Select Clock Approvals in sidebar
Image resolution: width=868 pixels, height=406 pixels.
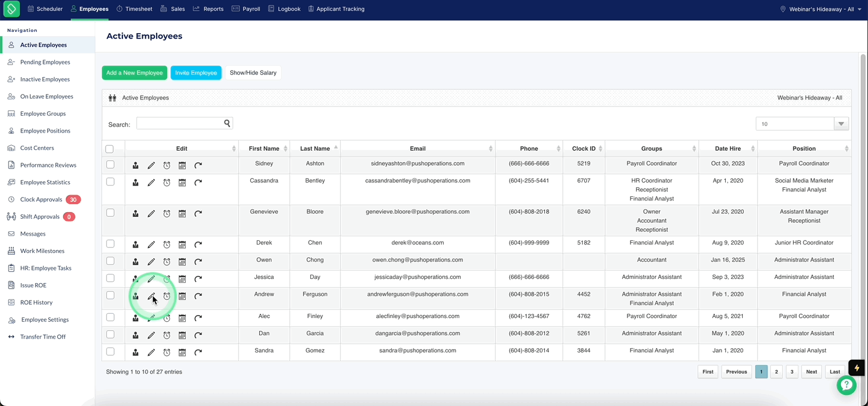[x=41, y=199]
